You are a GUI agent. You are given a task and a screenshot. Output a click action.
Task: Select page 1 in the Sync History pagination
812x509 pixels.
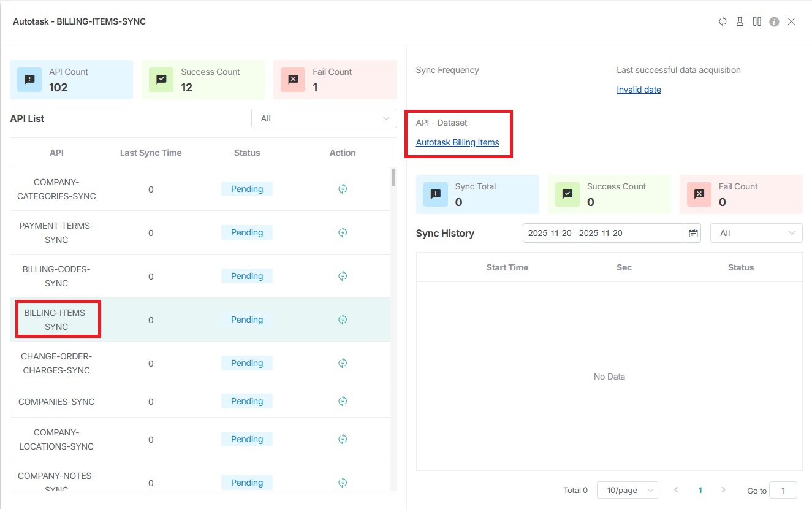pyautogui.click(x=700, y=490)
